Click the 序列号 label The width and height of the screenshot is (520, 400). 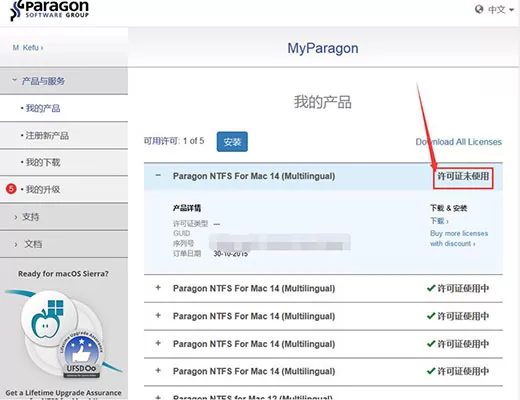[183, 244]
